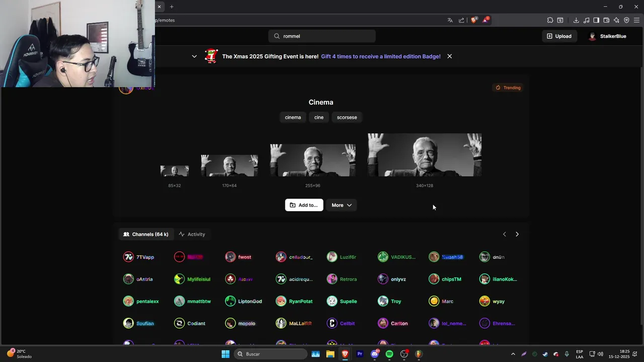Open Premiere Pro from the taskbar
This screenshot has width=644, height=362.
point(360,354)
